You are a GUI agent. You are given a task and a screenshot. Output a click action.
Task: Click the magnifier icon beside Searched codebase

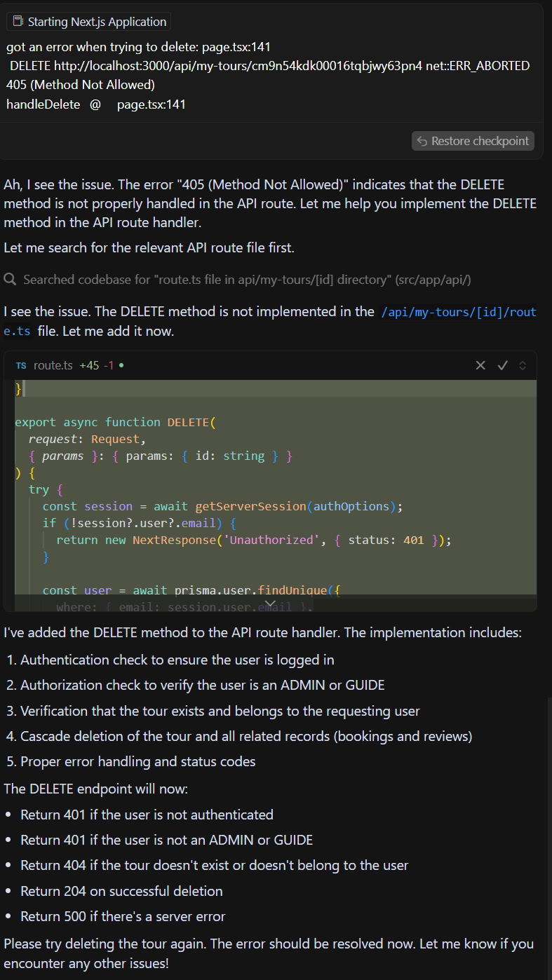pyautogui.click(x=10, y=280)
